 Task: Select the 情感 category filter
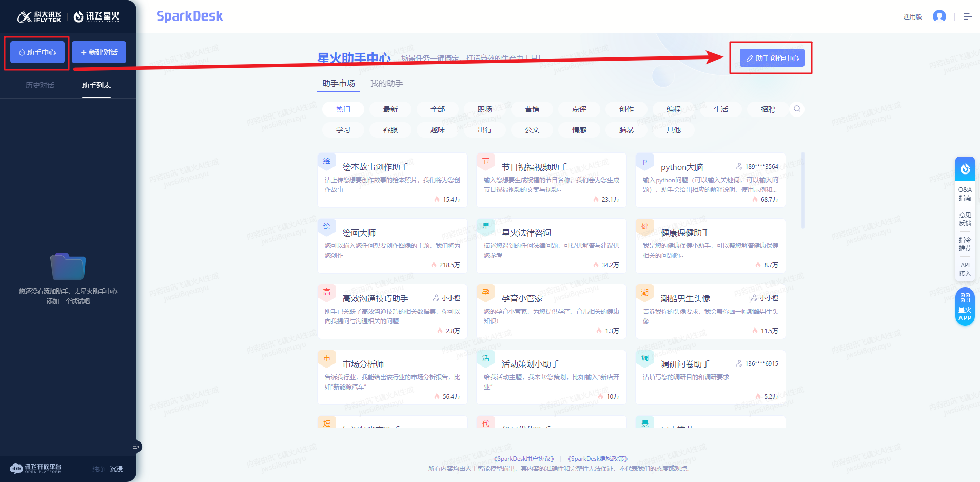point(579,130)
